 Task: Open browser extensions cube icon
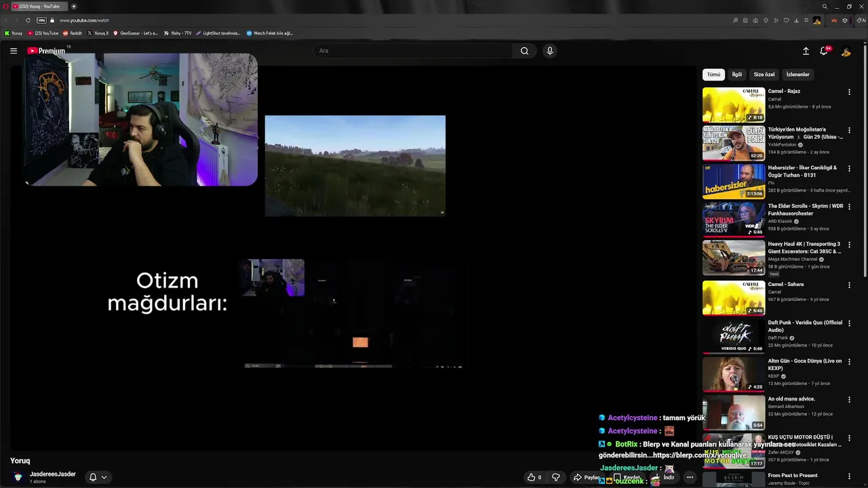click(845, 20)
